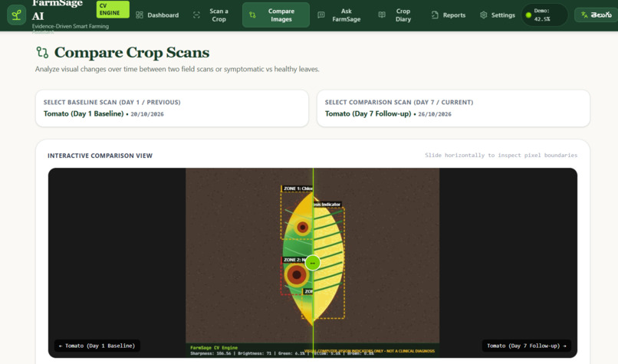Click the Ask FarmSage chat bubble icon
618x364 pixels.
click(321, 15)
